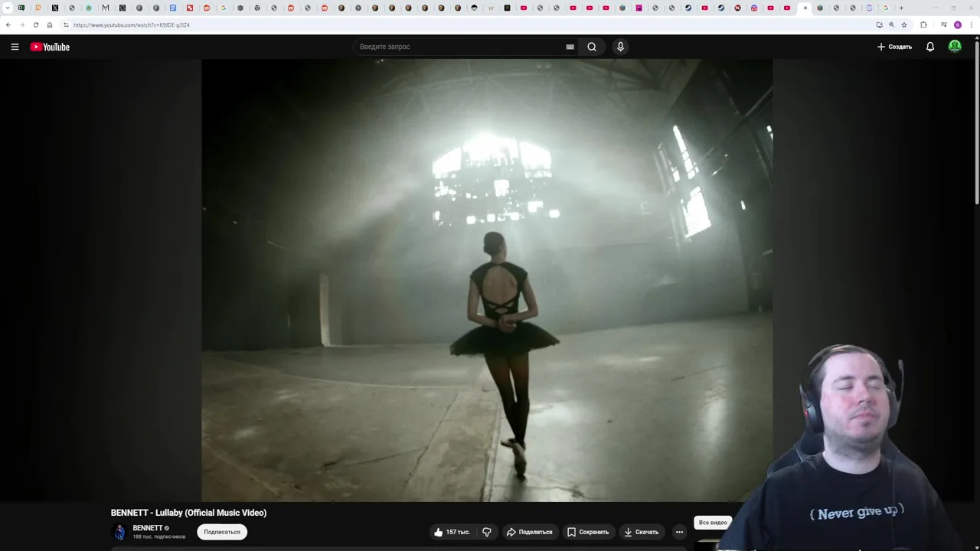Screen dimensions: 980x551
Task: Switch to the Google Docs tab
Action: [173, 8]
